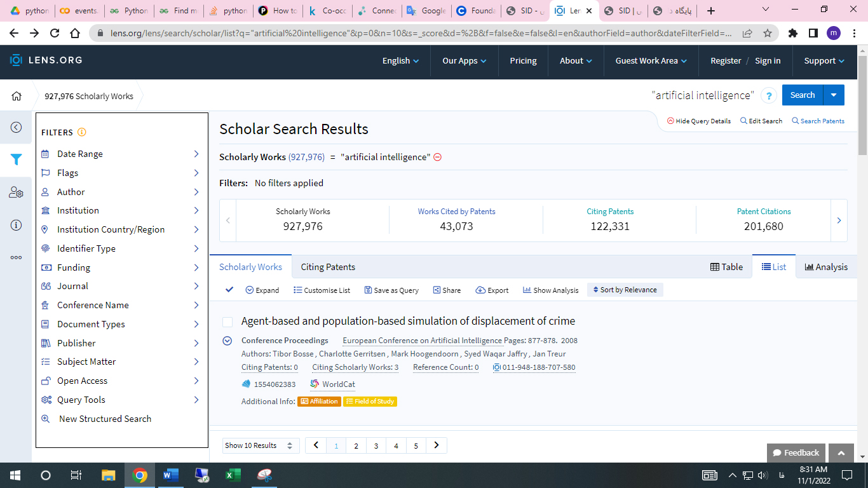Click Edit Search
The width and height of the screenshot is (868, 488).
coord(761,121)
